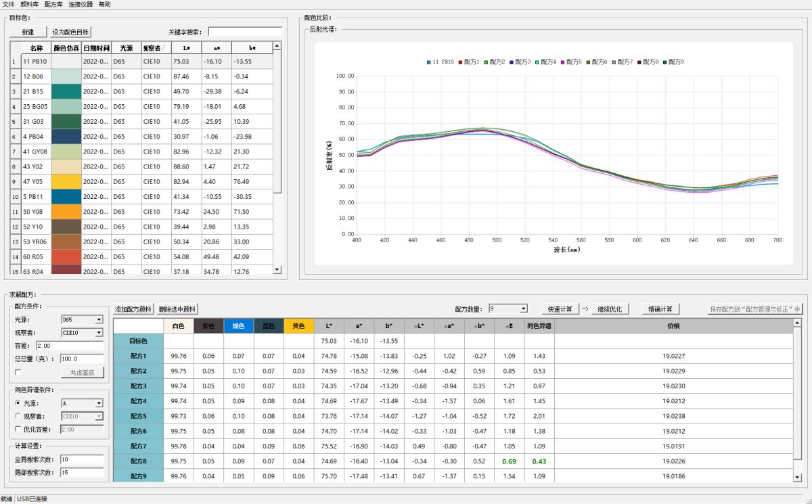Click formula results table scroll-down arrow
812x504 pixels.
(x=796, y=477)
